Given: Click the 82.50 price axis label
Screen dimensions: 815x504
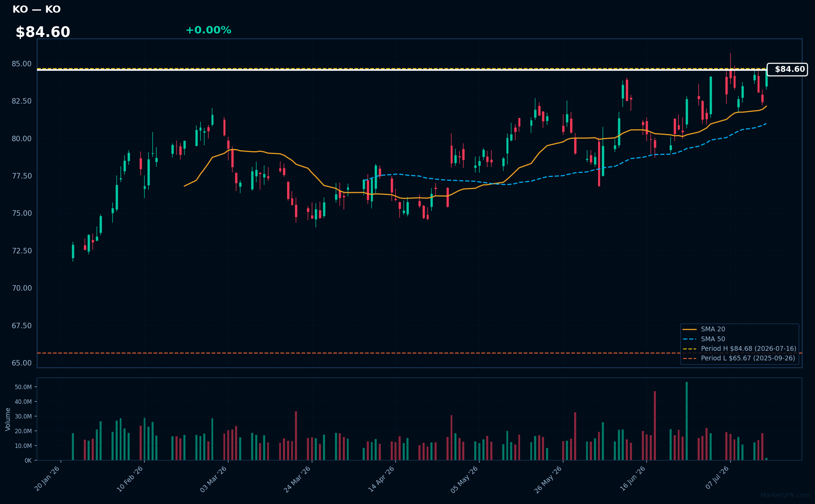Looking at the screenshot, I should [x=22, y=101].
